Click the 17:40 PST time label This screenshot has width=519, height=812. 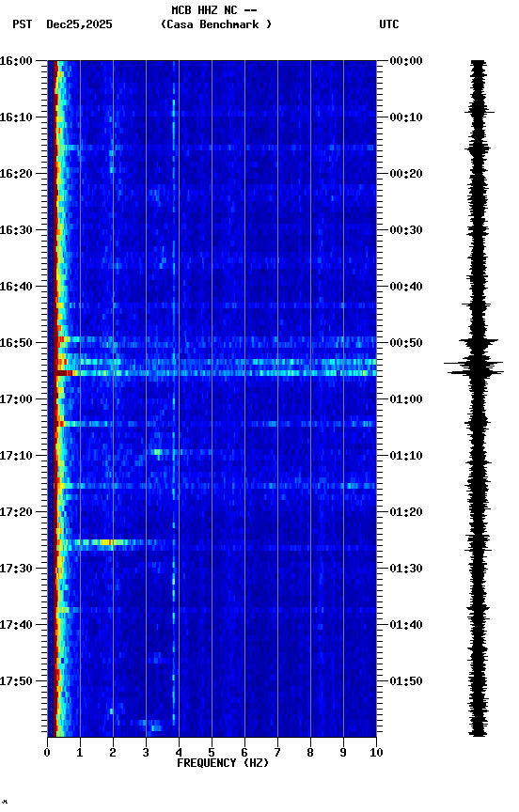[x=16, y=626]
